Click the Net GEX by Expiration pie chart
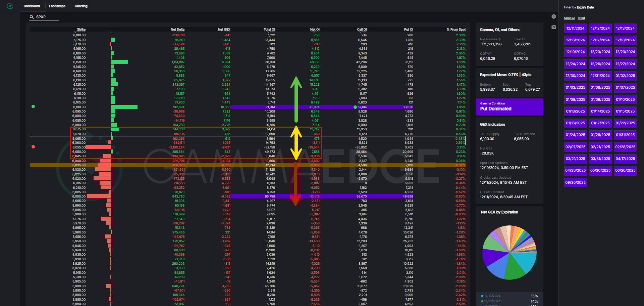Image resolution: width=644 pixels, height=306 pixels. click(509, 252)
